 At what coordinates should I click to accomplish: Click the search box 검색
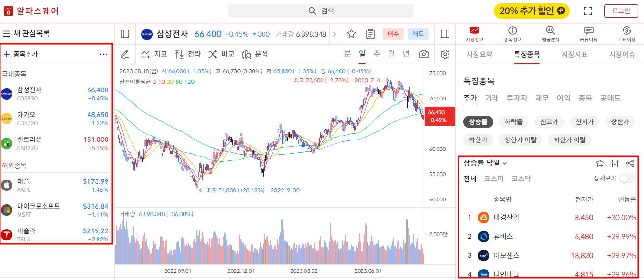321,11
